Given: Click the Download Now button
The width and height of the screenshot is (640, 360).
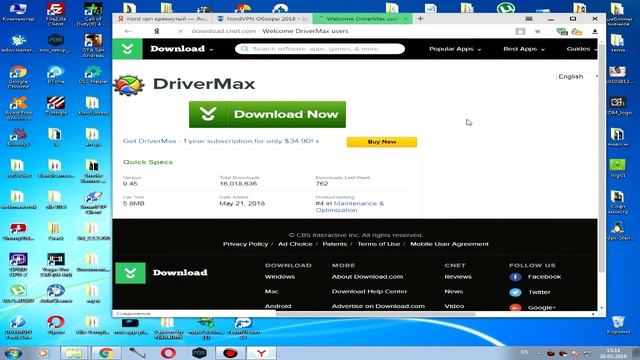Looking at the screenshot, I should click(267, 114).
